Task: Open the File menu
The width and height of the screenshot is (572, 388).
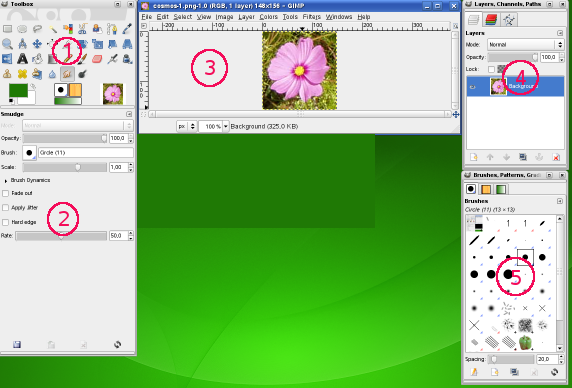Action: 147,17
